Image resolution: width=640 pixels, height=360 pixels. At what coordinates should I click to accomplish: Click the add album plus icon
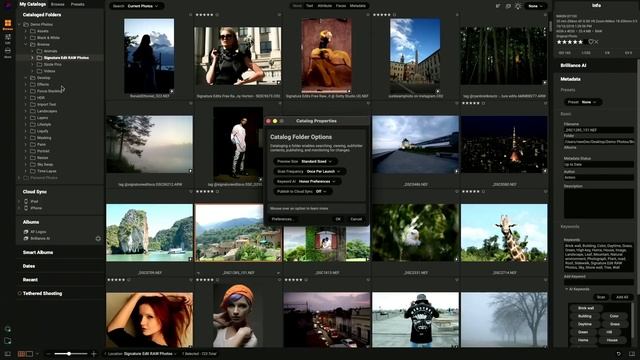click(98, 238)
